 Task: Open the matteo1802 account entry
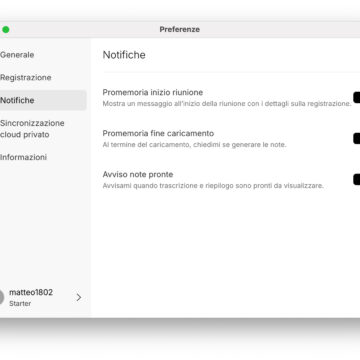[x=43, y=297]
